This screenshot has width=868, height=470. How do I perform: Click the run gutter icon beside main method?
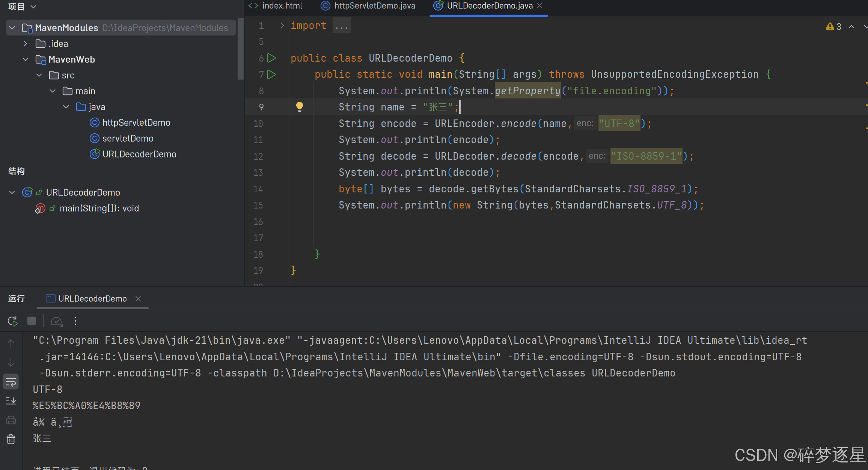[271, 74]
